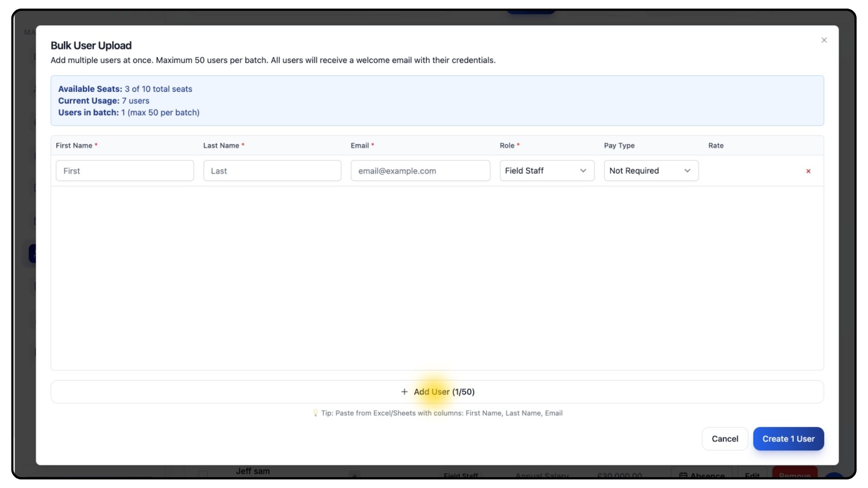Click the Absence calendar button behind dialog
The image size is (868, 488).
702,474
